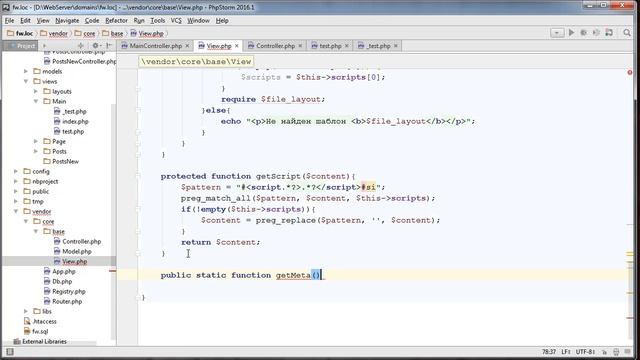Expand the libs folder
Screen dimensions: 640x360
(26, 311)
